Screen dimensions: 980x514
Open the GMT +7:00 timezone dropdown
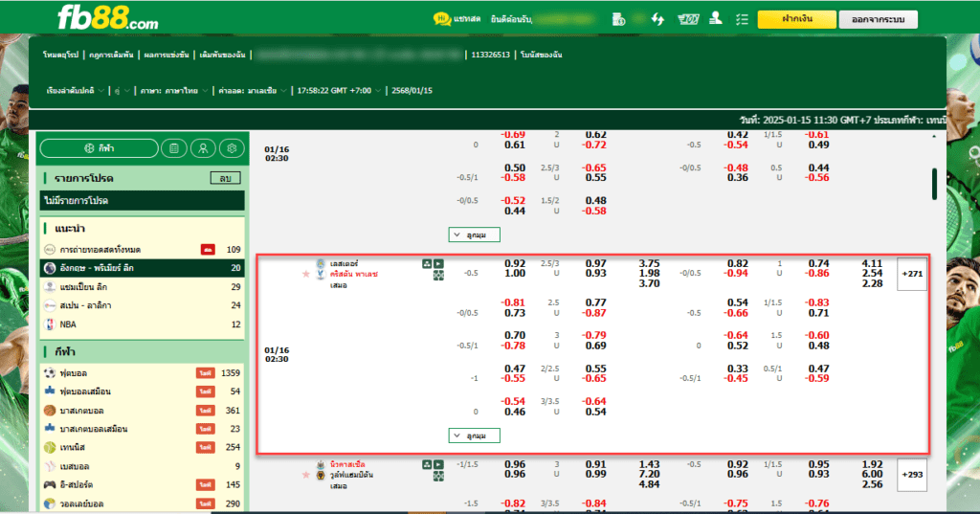[x=339, y=91]
